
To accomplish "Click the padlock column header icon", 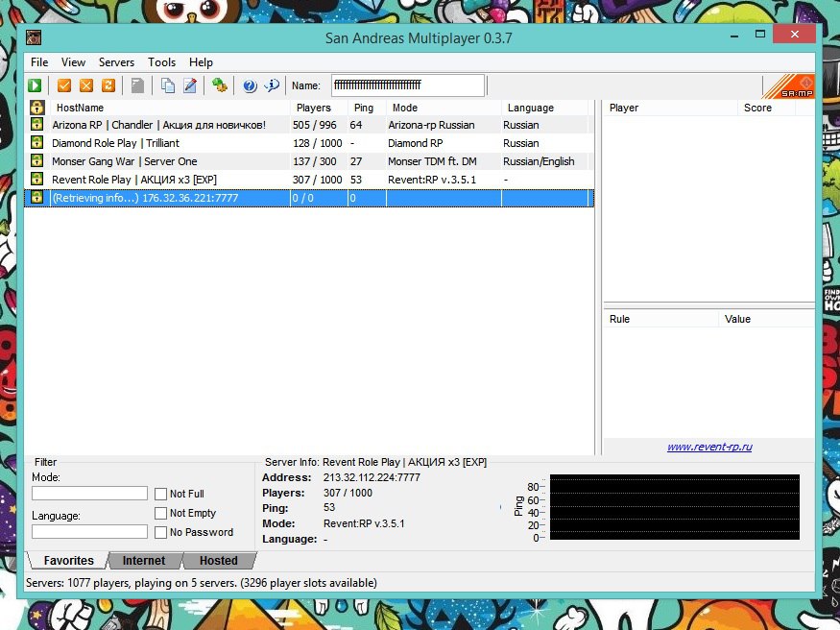I will (x=36, y=108).
